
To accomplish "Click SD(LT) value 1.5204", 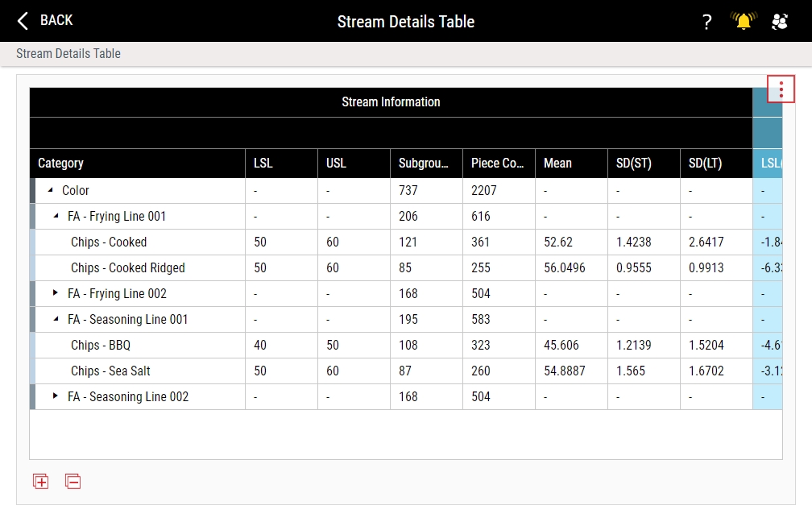I will pos(706,345).
